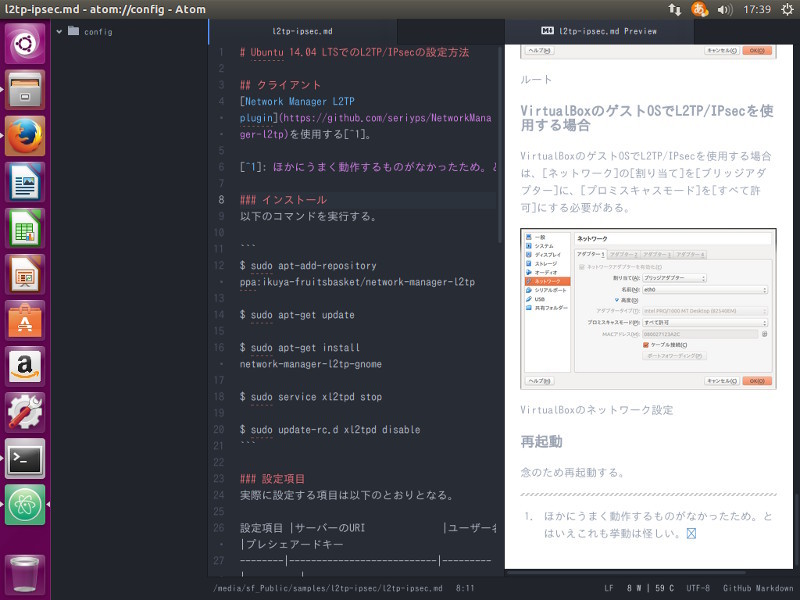Image resolution: width=800 pixels, height=600 pixels.
Task: Open the session power menu
Action: click(787, 9)
